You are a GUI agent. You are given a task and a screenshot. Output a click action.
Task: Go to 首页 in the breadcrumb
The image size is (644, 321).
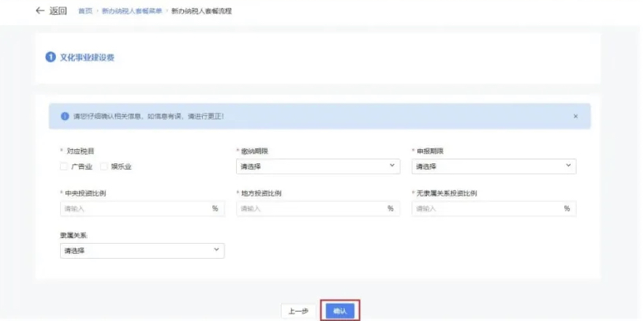point(85,12)
